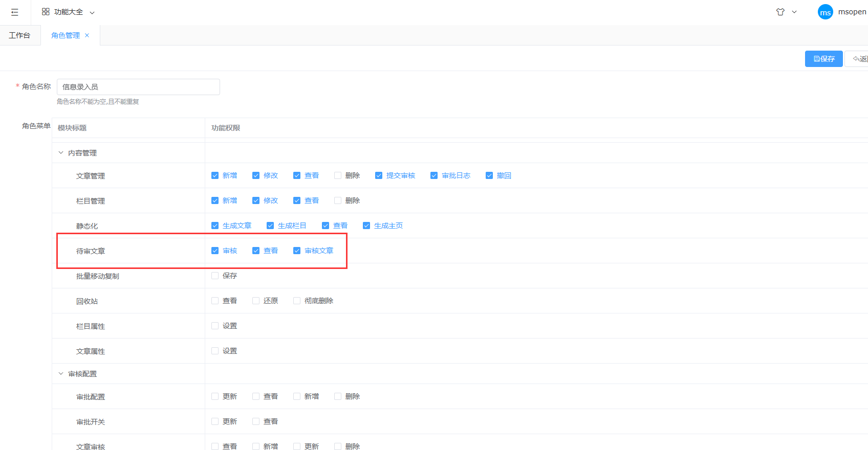This screenshot has height=450, width=868.
Task: Check 保存 for 批量移动复制
Action: coord(215,276)
